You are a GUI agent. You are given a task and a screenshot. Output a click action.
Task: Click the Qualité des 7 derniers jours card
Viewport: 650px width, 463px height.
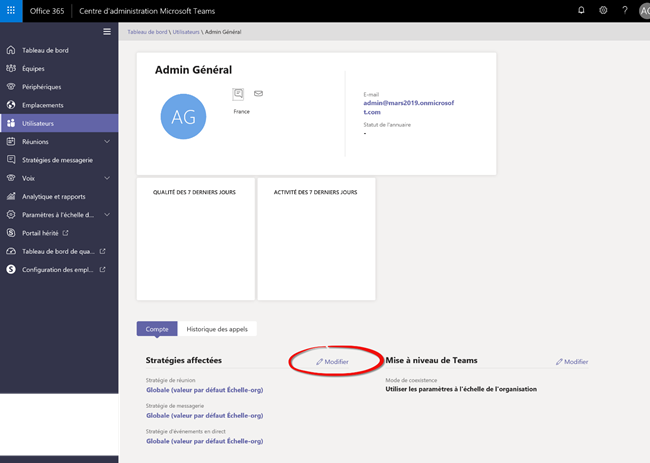pyautogui.click(x=196, y=239)
